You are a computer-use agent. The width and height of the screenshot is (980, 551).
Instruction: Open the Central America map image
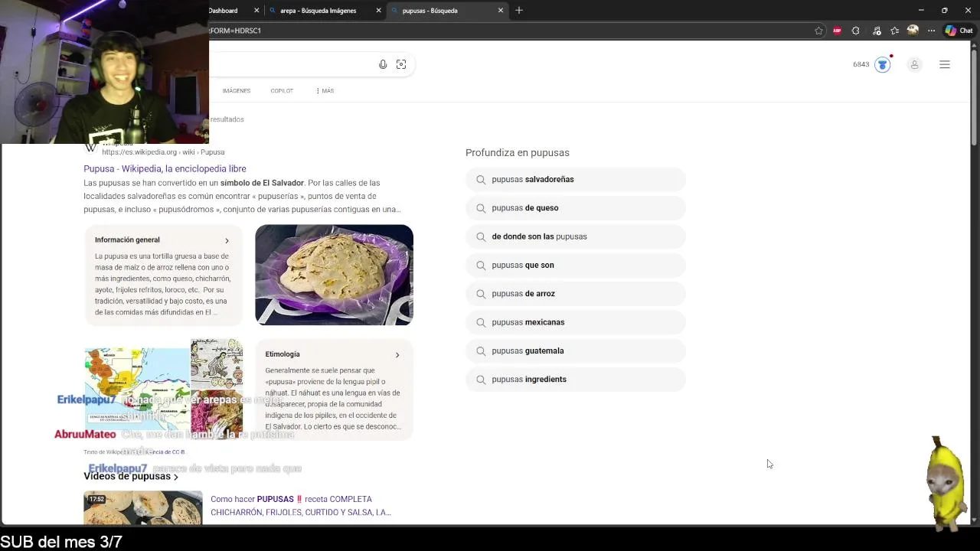(137, 390)
